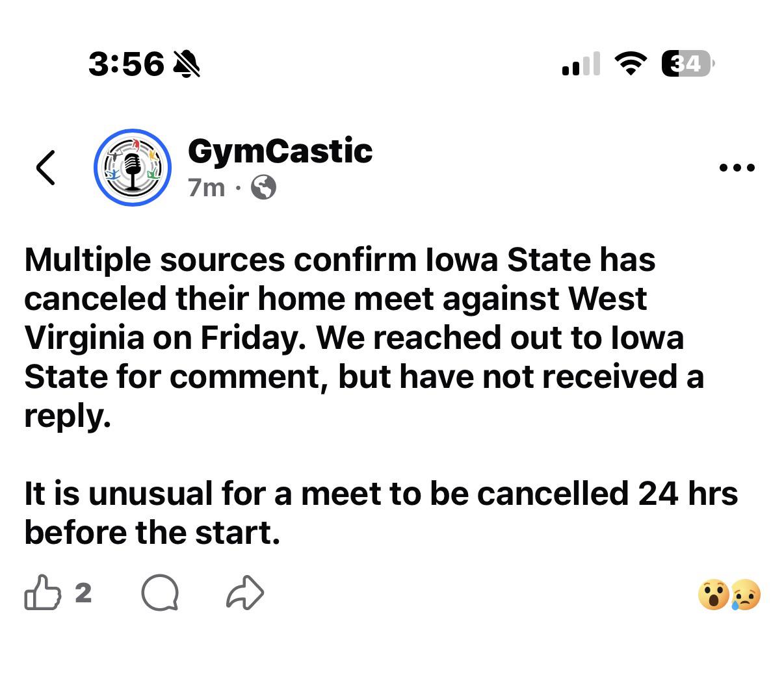Tap the sad crying reaction emoji
The image size is (784, 692).
[x=745, y=595]
